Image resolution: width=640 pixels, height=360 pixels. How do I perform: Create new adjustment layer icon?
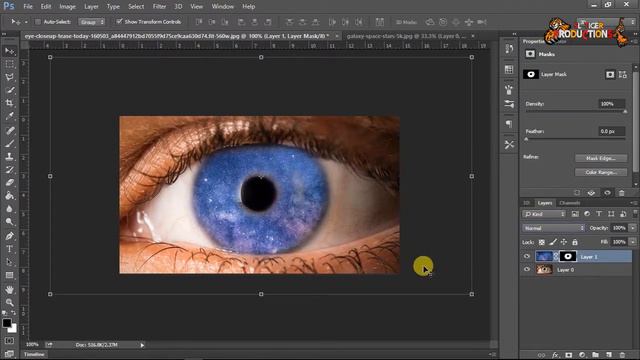582,355
